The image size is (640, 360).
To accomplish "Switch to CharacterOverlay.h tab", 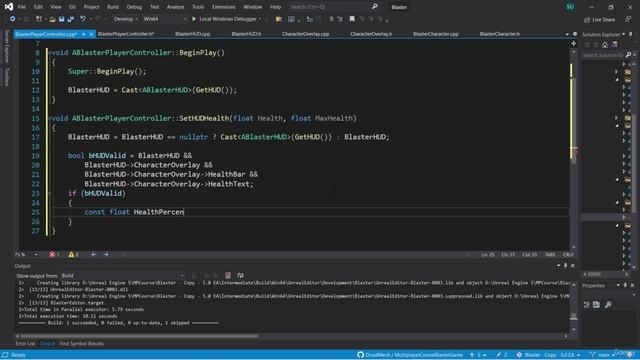I will click(x=371, y=34).
